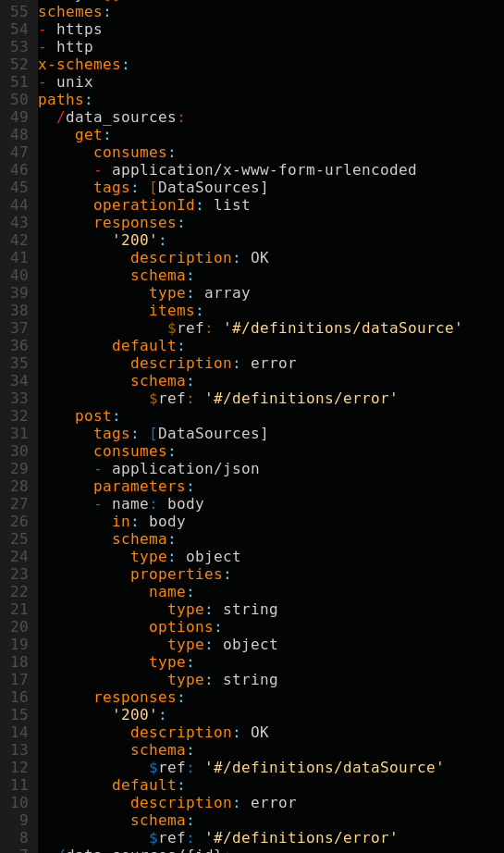Click '#/definitions/dataSource' reference on line 12

[324, 768]
